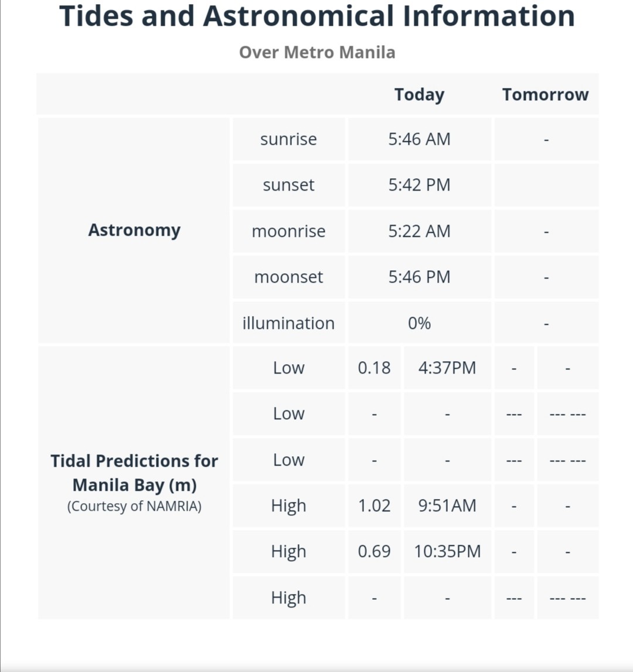Click the Tomorrow column header
The image size is (633, 672).
coord(545,94)
